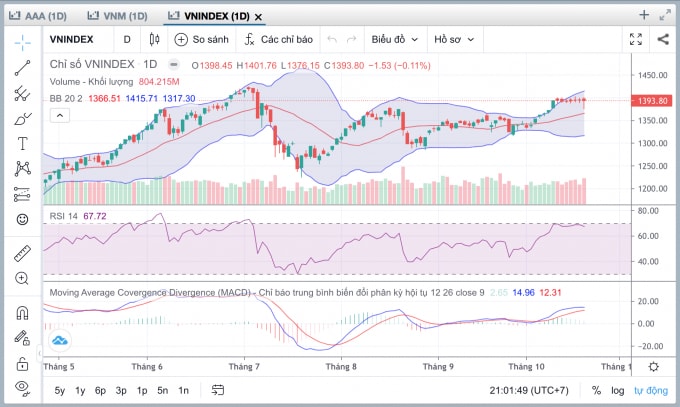
Task: Click the BB 20 2 indicator legend
Action: point(66,98)
